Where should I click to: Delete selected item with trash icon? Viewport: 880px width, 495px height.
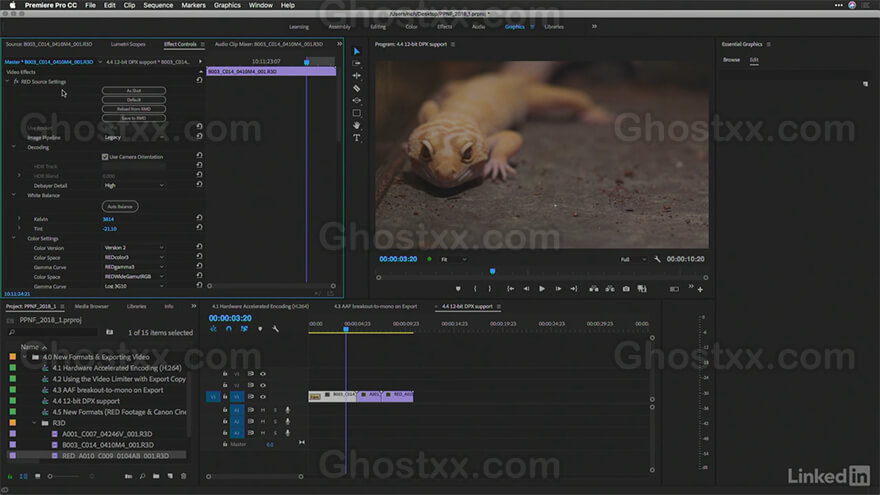click(x=184, y=476)
